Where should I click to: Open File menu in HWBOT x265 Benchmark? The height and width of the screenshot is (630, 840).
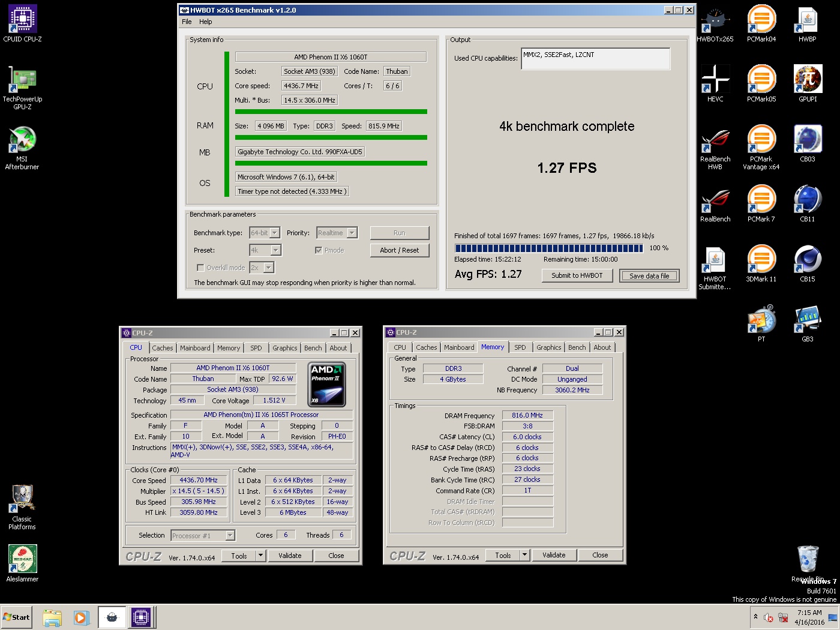pyautogui.click(x=187, y=22)
